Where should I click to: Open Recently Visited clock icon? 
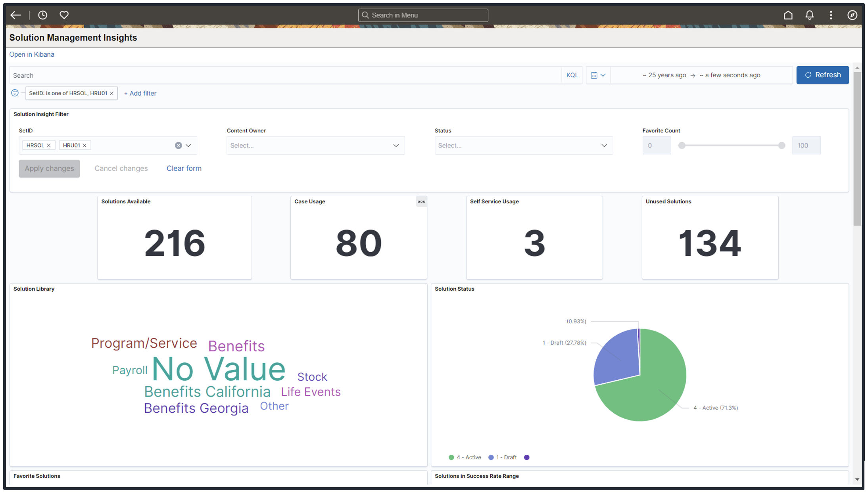[42, 15]
